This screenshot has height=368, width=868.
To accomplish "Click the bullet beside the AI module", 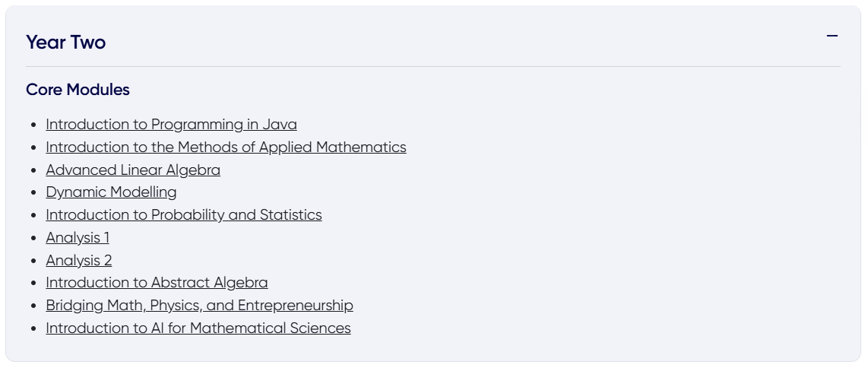I will (x=34, y=329).
